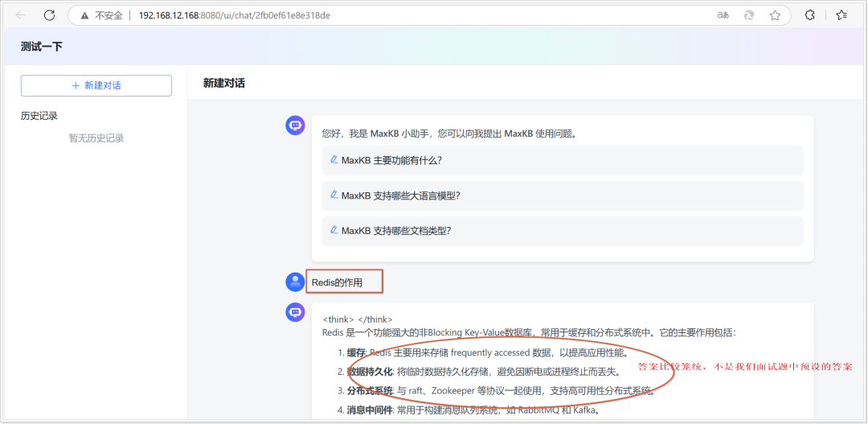
Task: Click the 暂无历史记录 placeholder text
Action: [96, 138]
